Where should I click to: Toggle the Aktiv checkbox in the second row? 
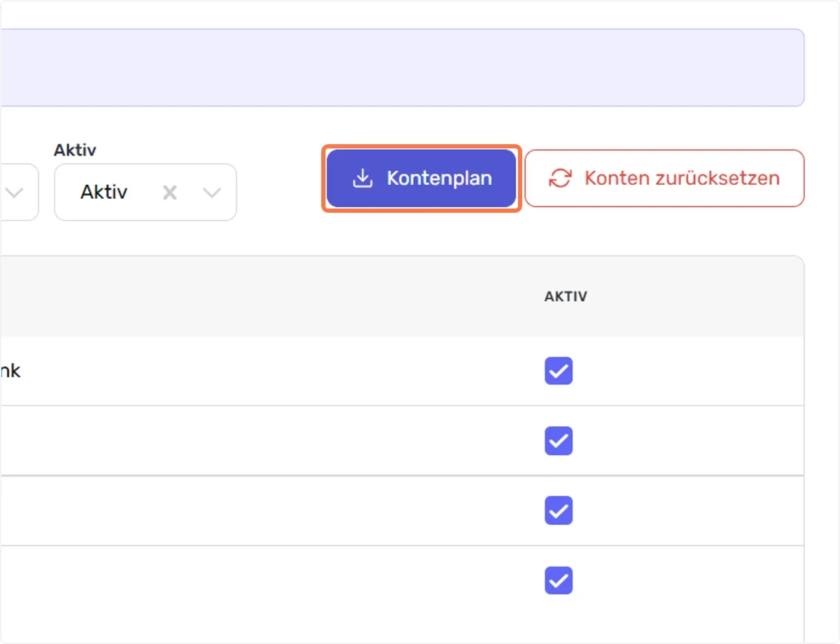559,441
